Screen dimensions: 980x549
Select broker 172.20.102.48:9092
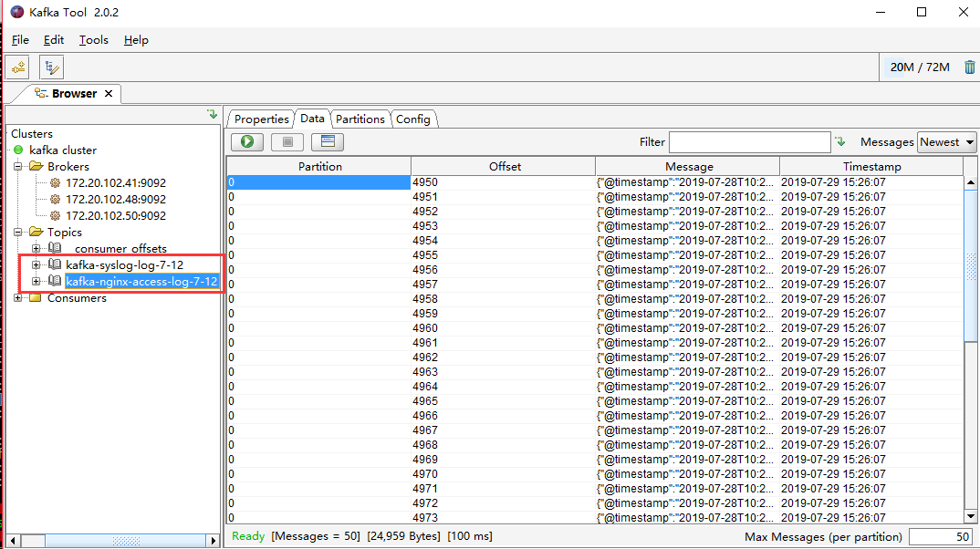pyautogui.click(x=115, y=200)
